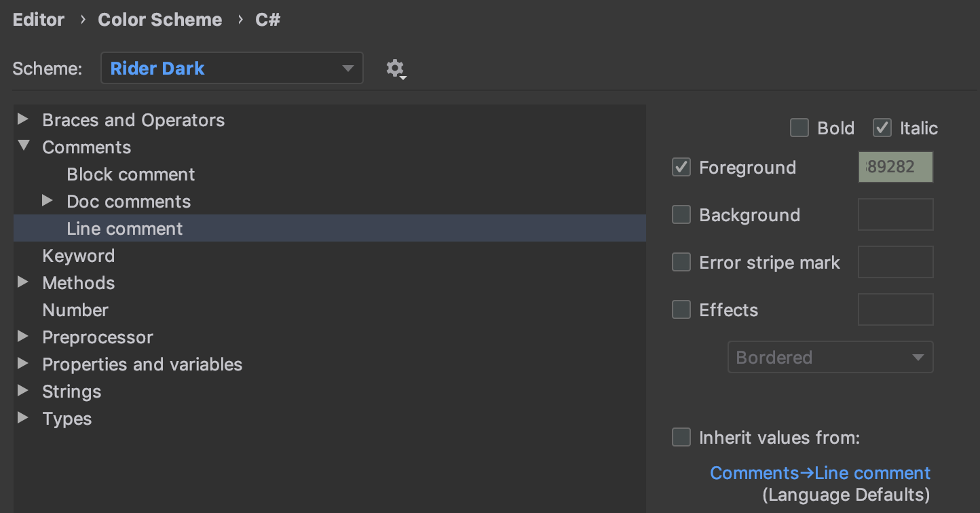Open the scheme actions gear menu
980x513 pixels.
click(396, 68)
